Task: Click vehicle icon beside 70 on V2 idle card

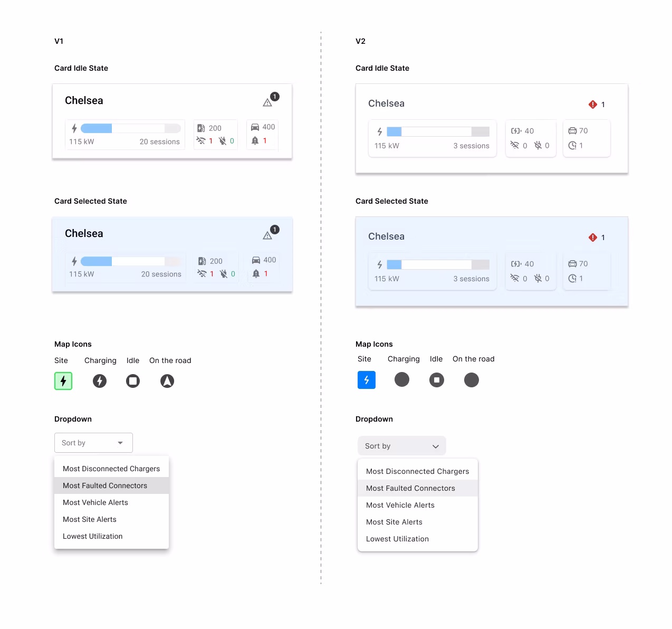Action: point(573,131)
